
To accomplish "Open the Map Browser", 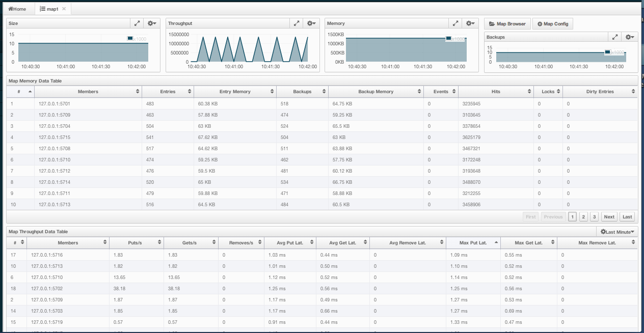I will tap(507, 24).
